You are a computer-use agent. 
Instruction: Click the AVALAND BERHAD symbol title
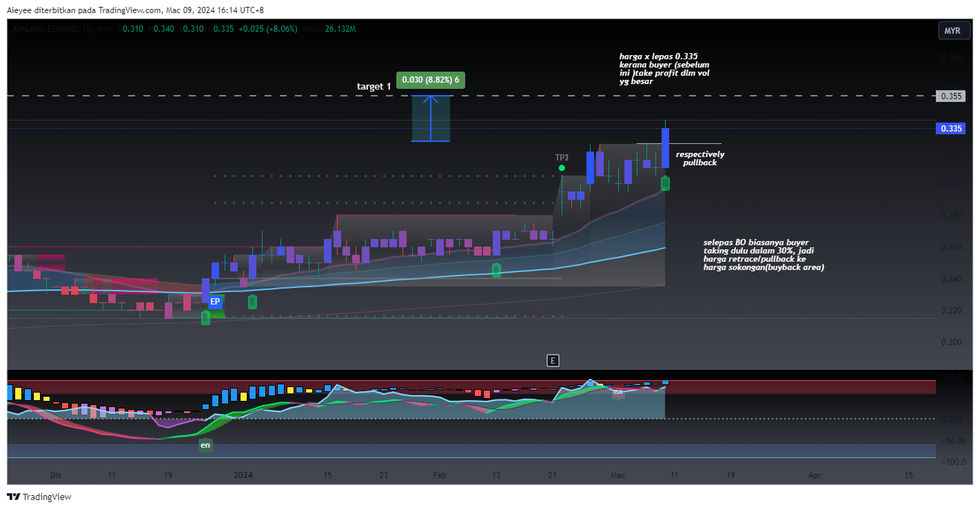(43, 29)
